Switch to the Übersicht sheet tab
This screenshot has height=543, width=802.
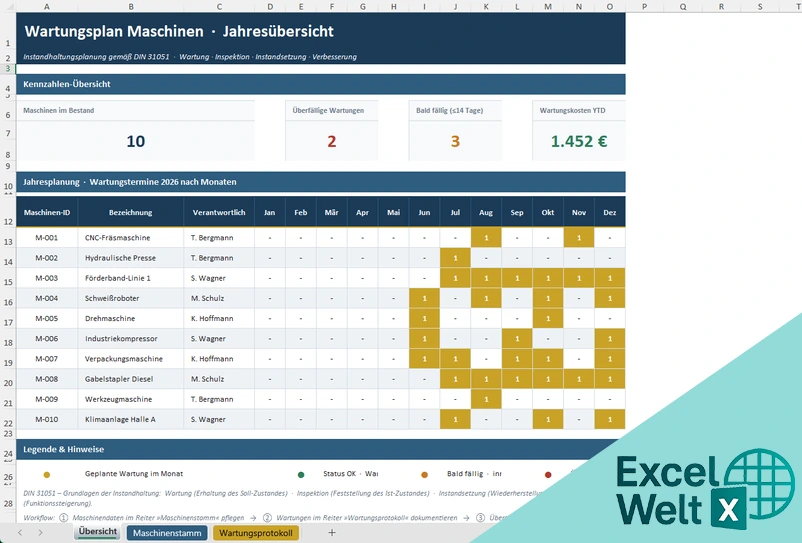[98, 532]
